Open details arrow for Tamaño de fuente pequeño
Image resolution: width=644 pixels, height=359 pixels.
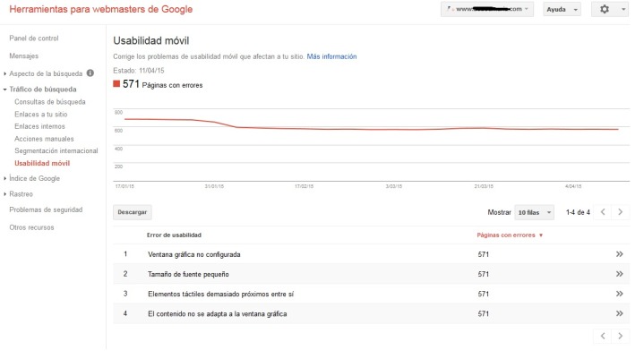point(619,274)
